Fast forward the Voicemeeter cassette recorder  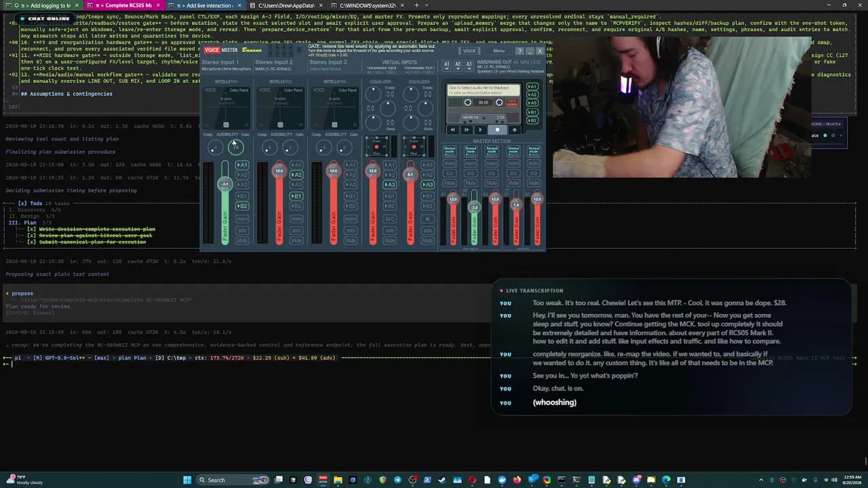(x=467, y=129)
